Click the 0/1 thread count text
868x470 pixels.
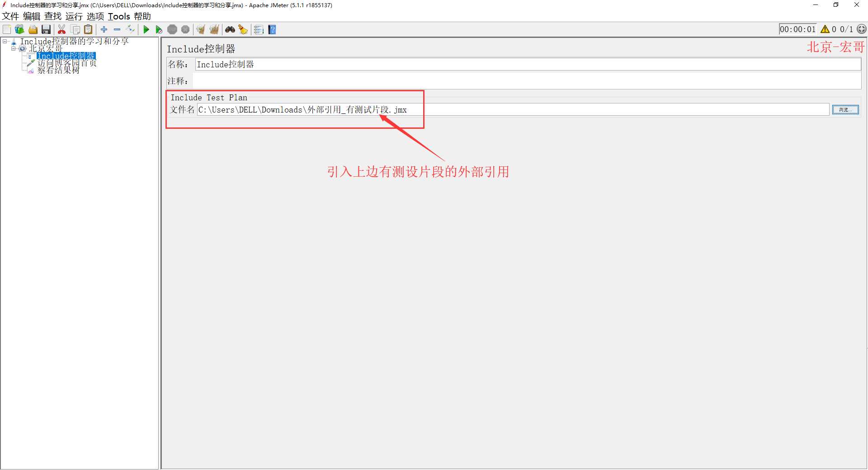click(x=846, y=29)
